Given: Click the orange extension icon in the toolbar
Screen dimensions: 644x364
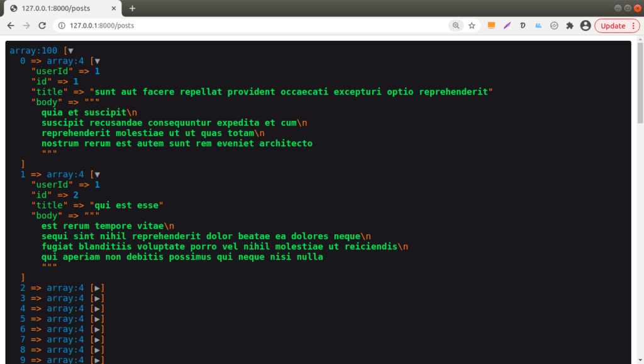Looking at the screenshot, I should [491, 26].
